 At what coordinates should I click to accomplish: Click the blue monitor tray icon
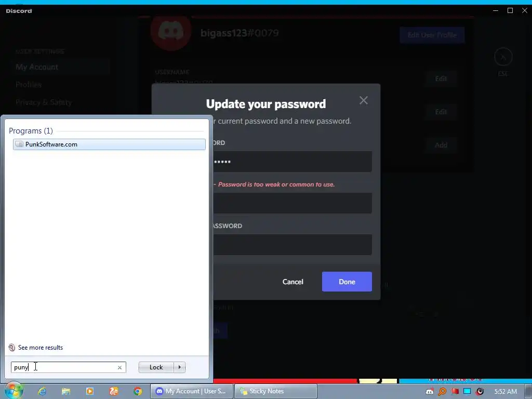[467, 392]
